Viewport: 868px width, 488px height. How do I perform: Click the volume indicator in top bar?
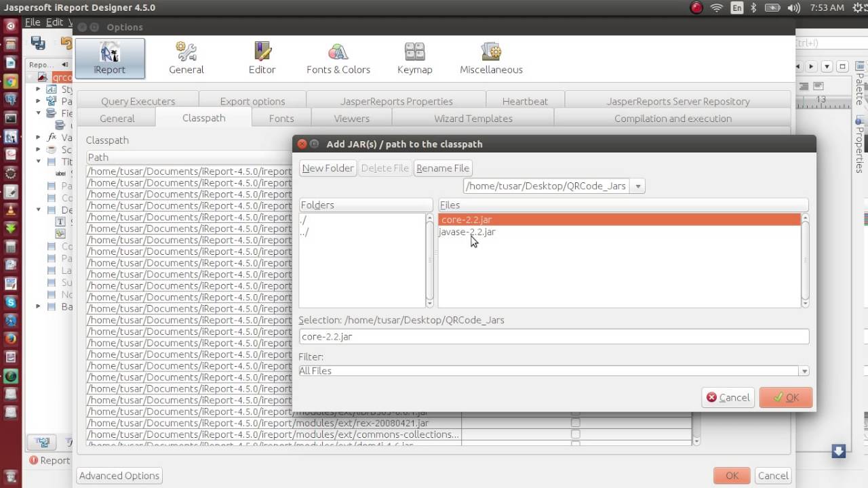tap(795, 7)
